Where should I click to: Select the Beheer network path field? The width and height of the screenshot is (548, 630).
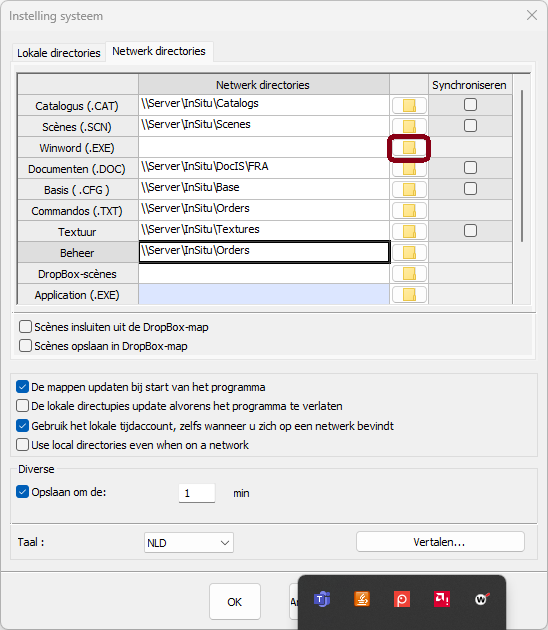tap(264, 252)
